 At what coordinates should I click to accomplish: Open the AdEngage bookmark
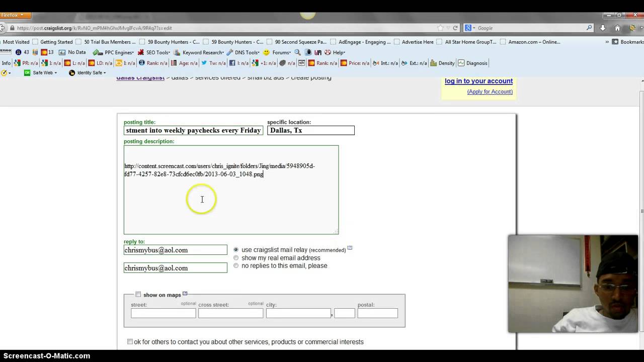tap(360, 42)
